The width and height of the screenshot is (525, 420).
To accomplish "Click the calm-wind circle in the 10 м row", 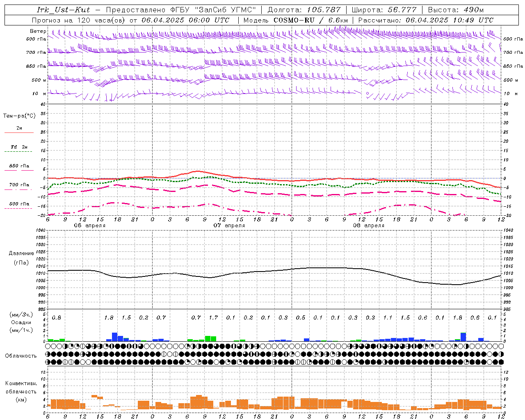I will (x=367, y=94).
